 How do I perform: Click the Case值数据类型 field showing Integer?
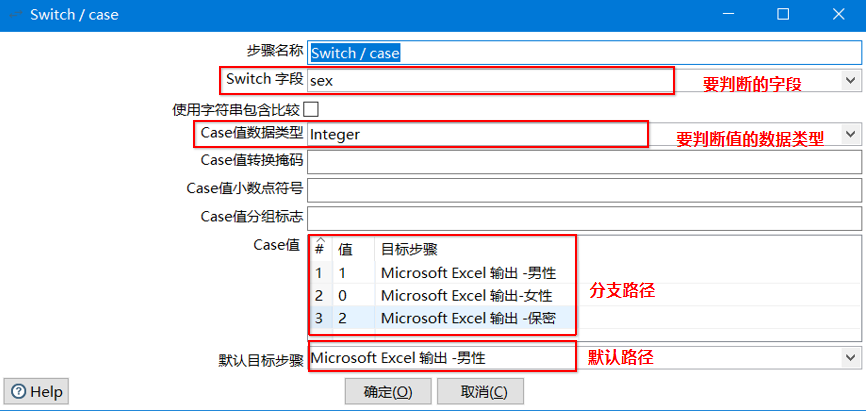[584, 134]
